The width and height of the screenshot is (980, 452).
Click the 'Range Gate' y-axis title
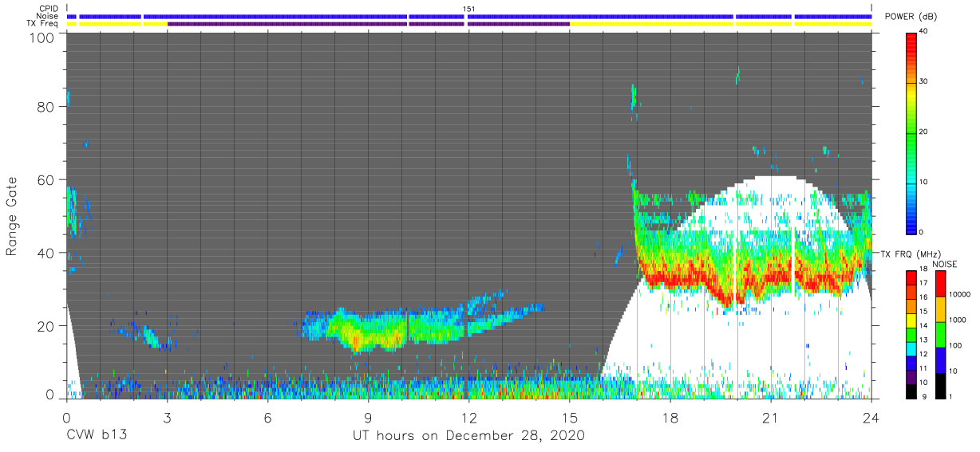[12, 217]
